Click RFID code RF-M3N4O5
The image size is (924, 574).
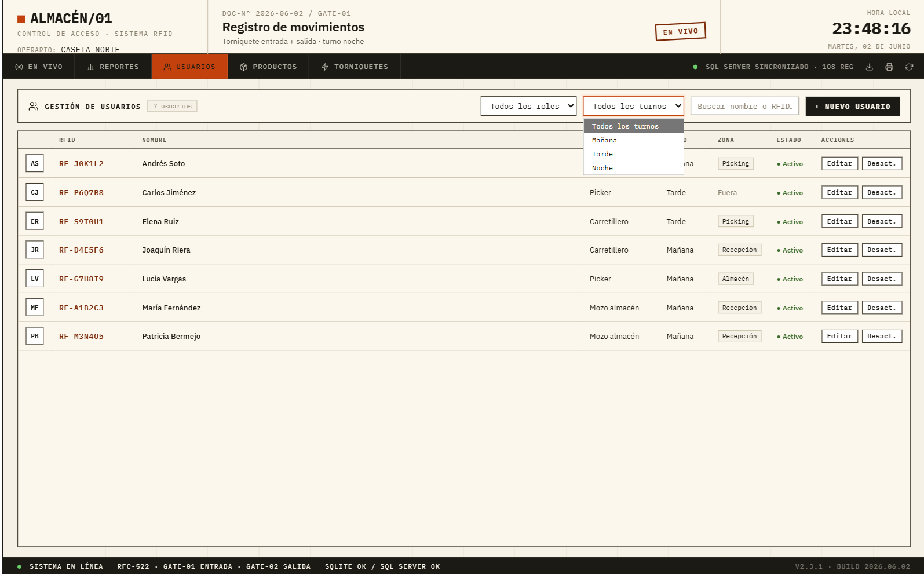point(81,337)
